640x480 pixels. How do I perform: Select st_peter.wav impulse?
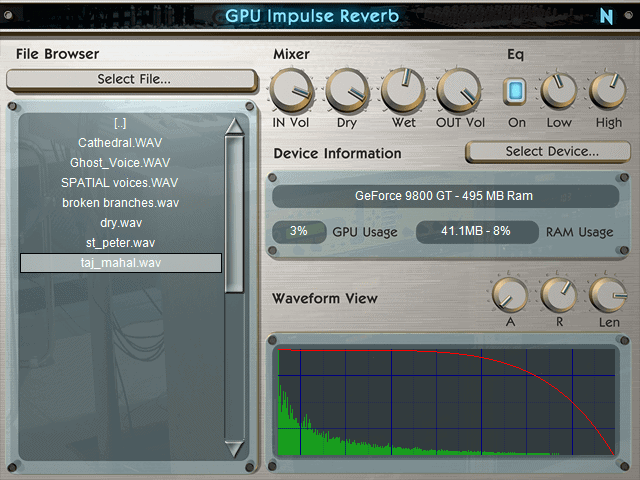[x=121, y=243]
